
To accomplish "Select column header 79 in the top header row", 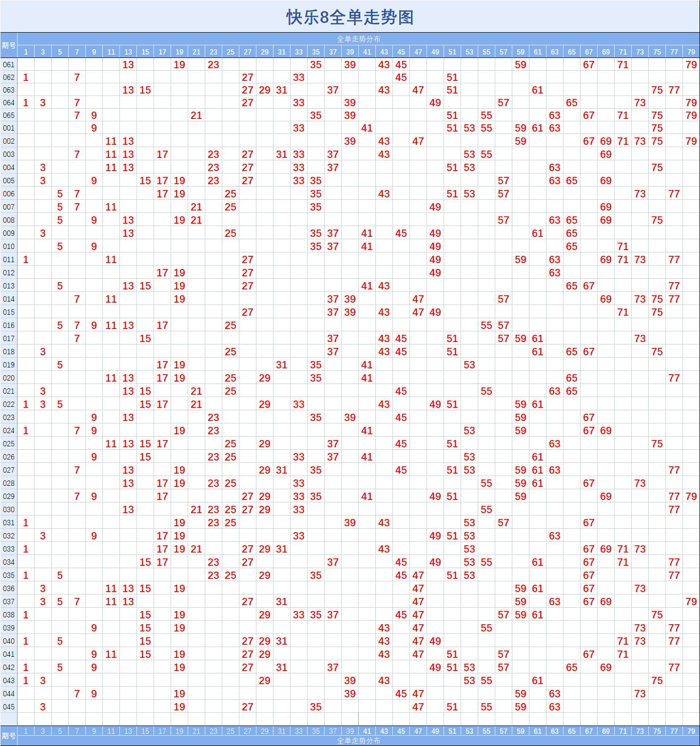I will [x=691, y=52].
